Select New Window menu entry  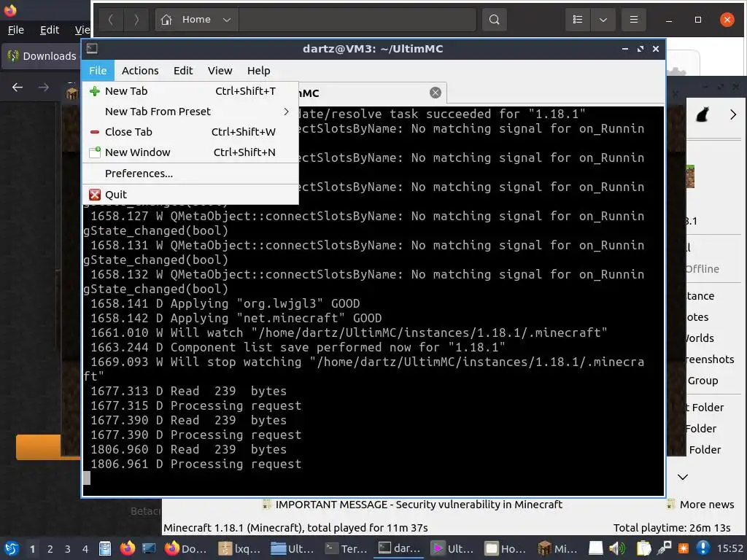coord(190,152)
